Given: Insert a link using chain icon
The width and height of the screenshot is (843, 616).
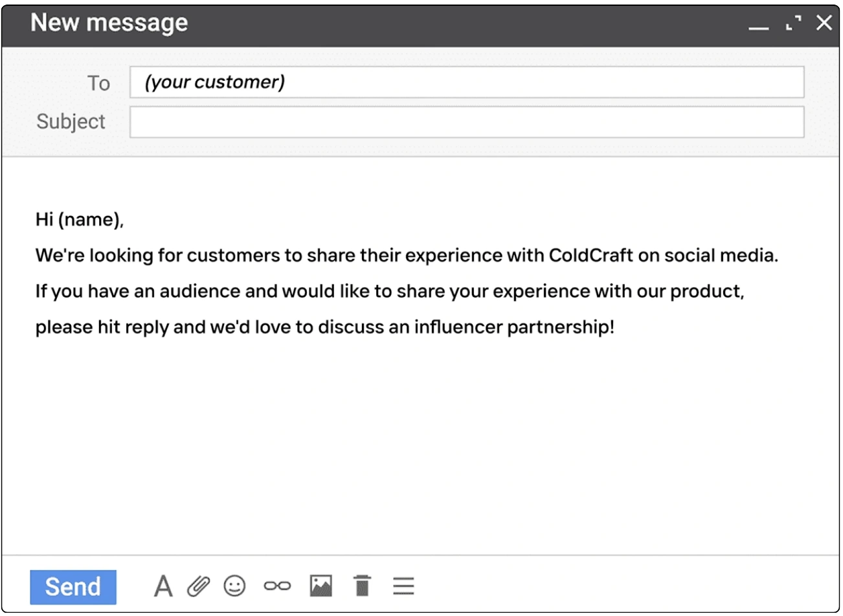Looking at the screenshot, I should (277, 586).
